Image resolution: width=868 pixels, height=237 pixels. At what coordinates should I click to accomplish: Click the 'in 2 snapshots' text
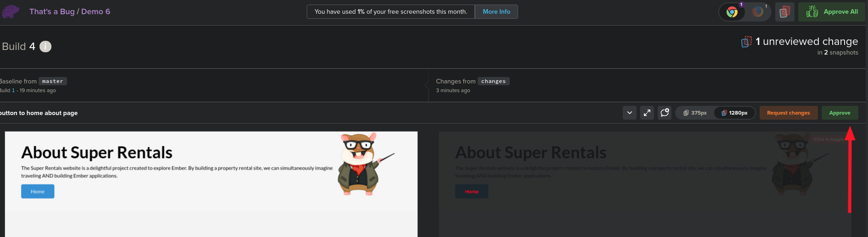[x=838, y=52]
